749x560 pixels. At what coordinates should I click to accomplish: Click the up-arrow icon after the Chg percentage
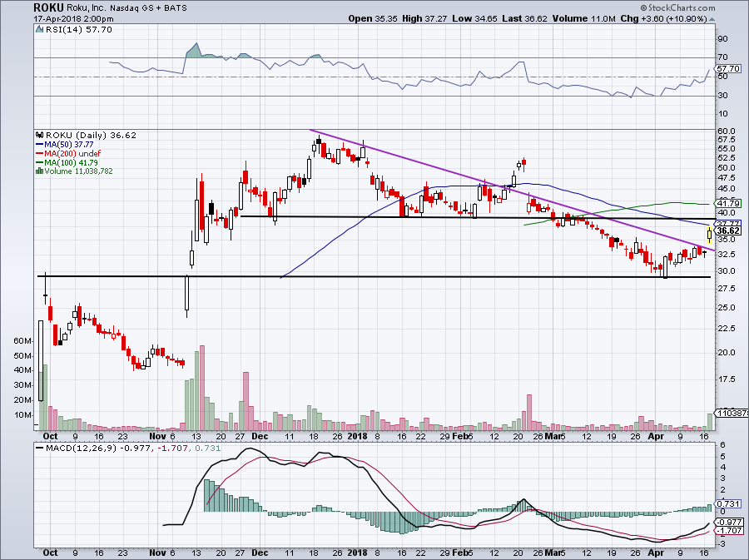(712, 19)
